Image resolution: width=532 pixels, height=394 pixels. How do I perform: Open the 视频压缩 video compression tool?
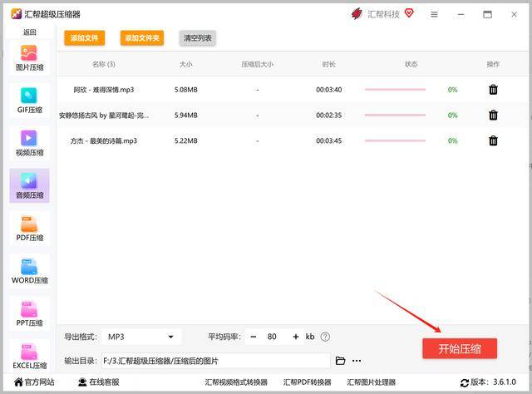(x=30, y=143)
